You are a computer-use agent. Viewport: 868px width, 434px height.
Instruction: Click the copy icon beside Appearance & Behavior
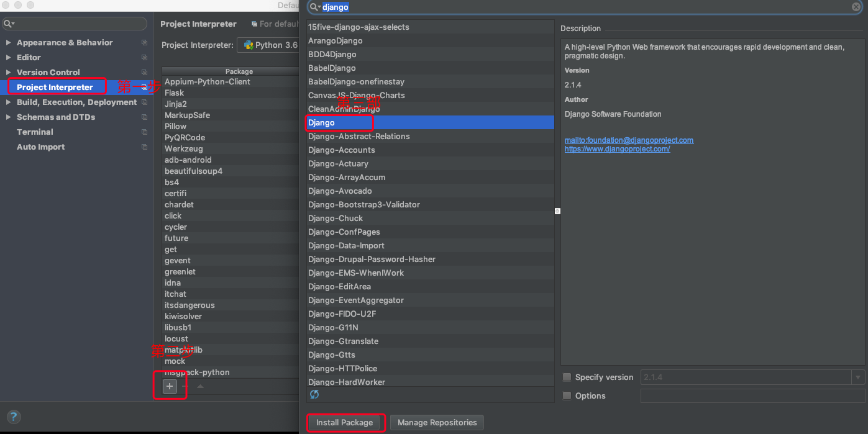click(144, 43)
